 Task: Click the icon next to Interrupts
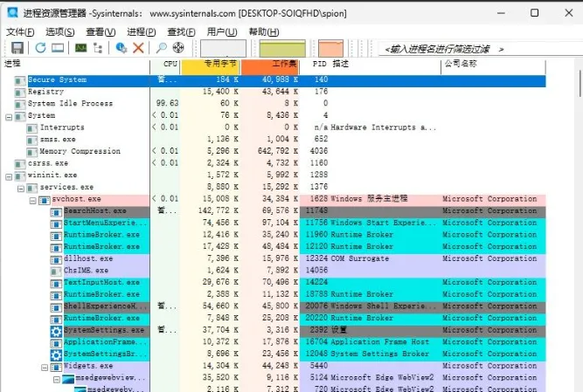32,128
